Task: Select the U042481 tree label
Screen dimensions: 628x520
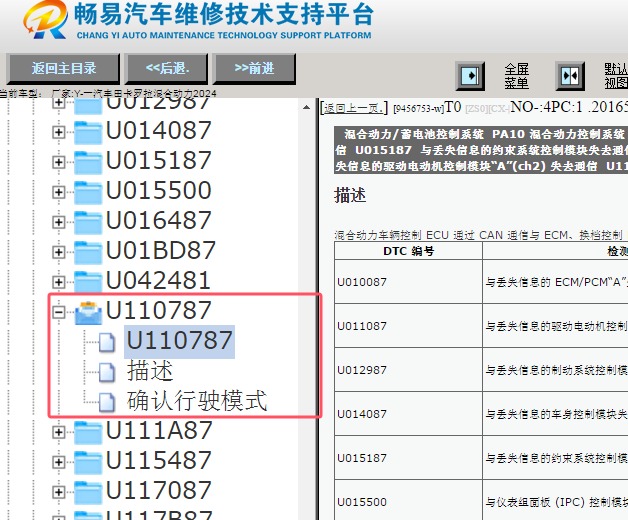Action: click(x=158, y=280)
